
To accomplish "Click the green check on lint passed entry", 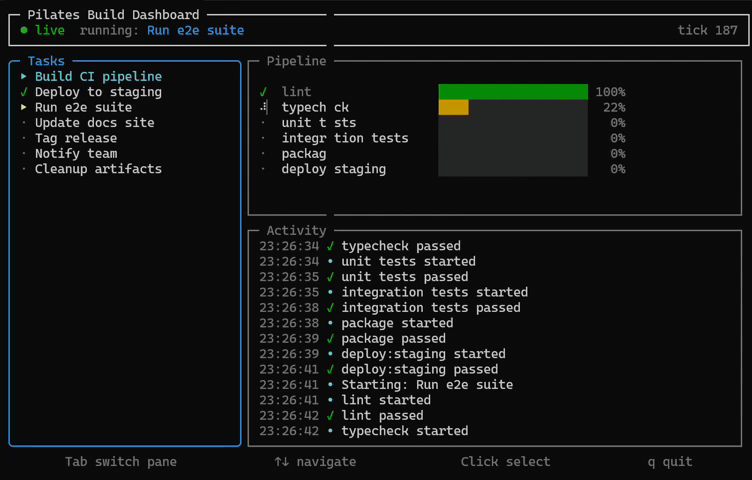I will click(x=330, y=415).
